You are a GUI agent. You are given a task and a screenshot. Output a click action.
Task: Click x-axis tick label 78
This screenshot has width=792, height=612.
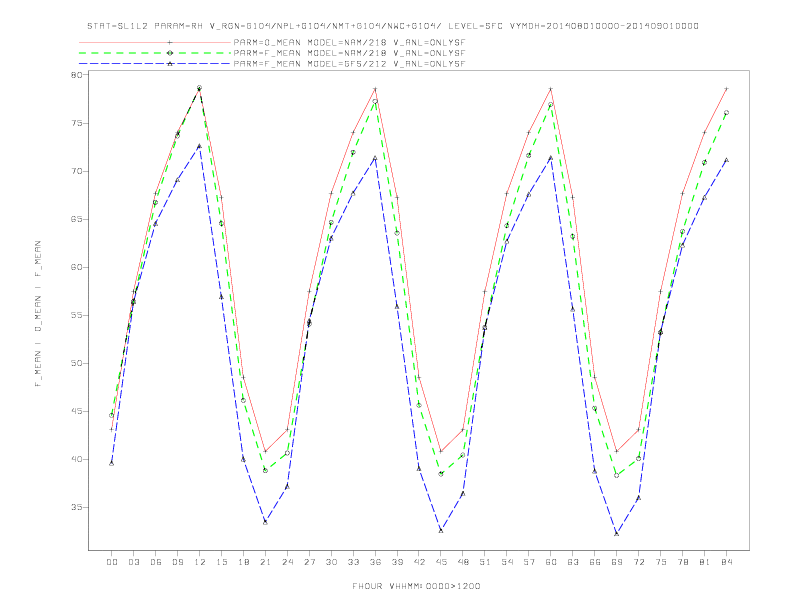(683, 562)
